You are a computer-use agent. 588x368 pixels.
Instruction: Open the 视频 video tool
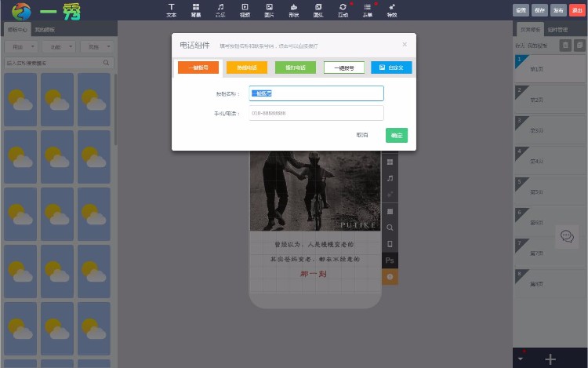pos(245,10)
